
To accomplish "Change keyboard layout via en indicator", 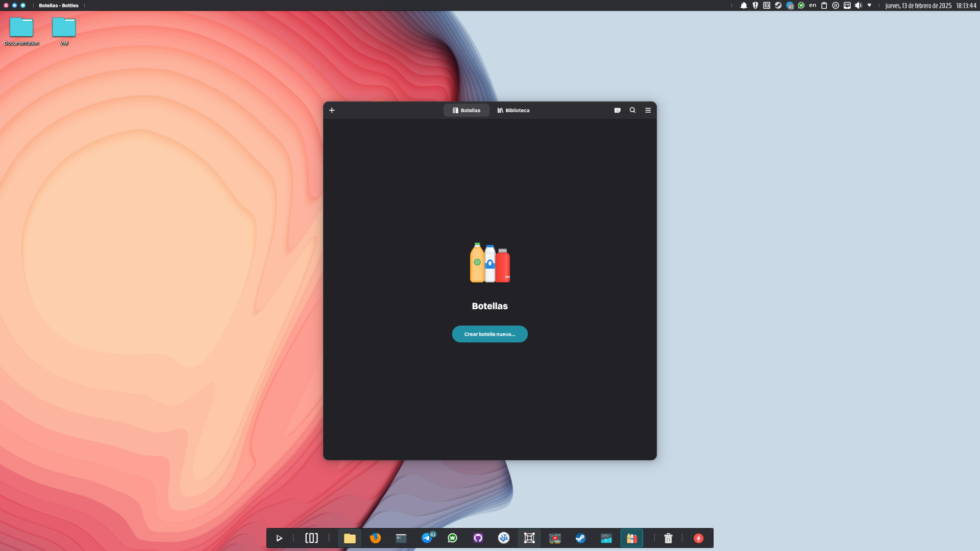I will tap(813, 6).
